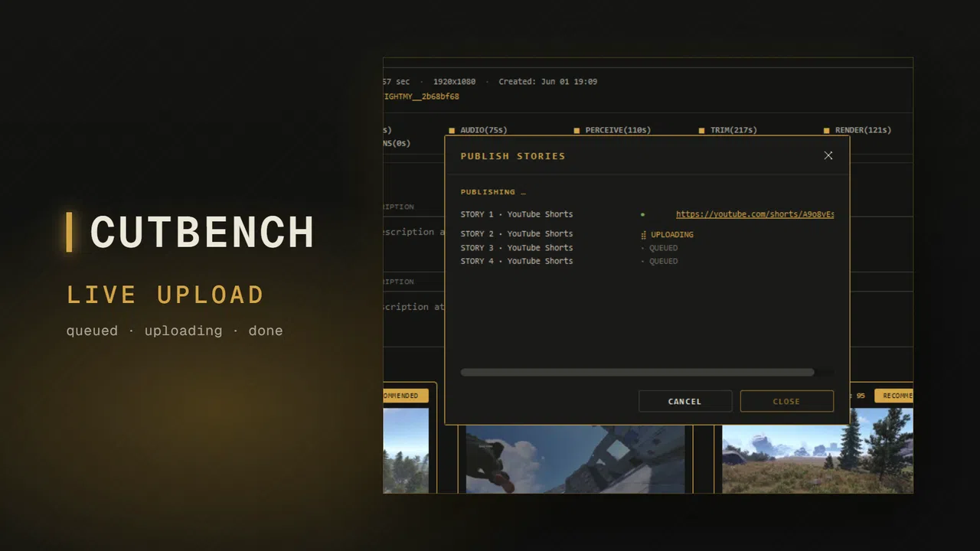Open the forest clip thumbnail behind the dialog
Image resolution: width=980 pixels, height=551 pixels.
coord(406,450)
